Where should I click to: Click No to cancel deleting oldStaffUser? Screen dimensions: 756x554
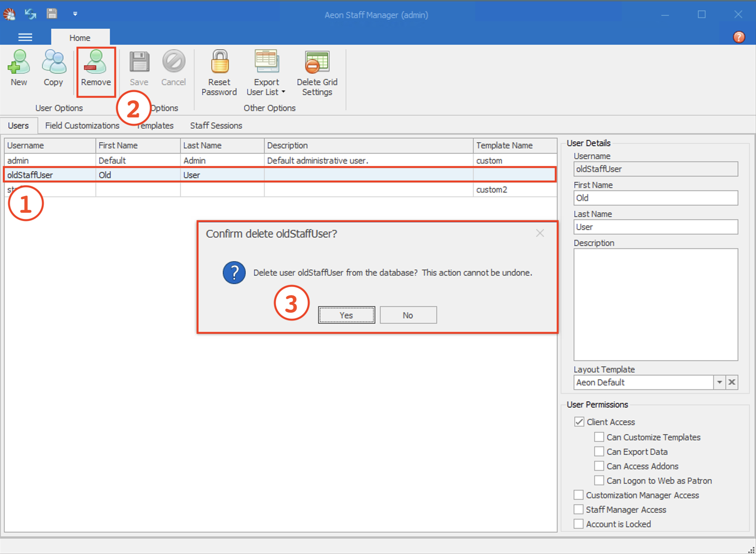point(408,315)
